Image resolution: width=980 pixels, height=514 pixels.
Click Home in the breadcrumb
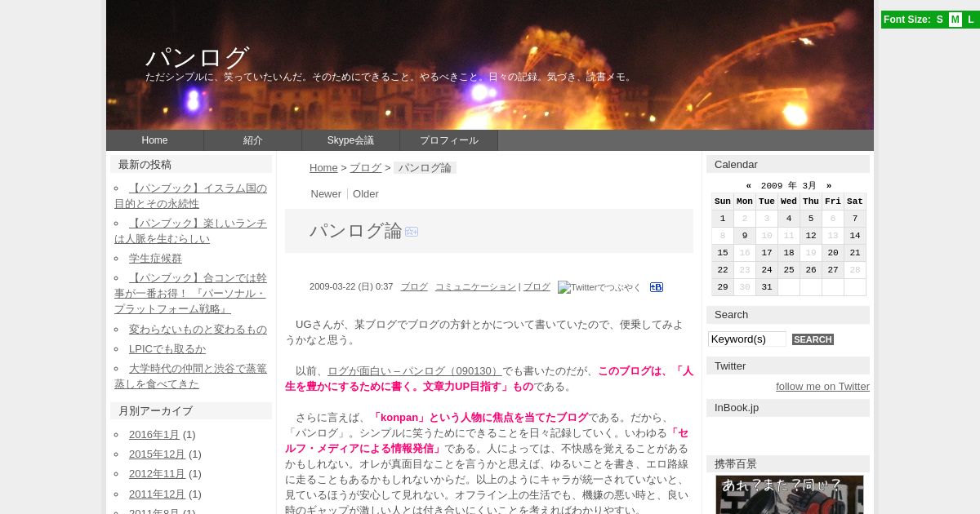[x=323, y=167]
